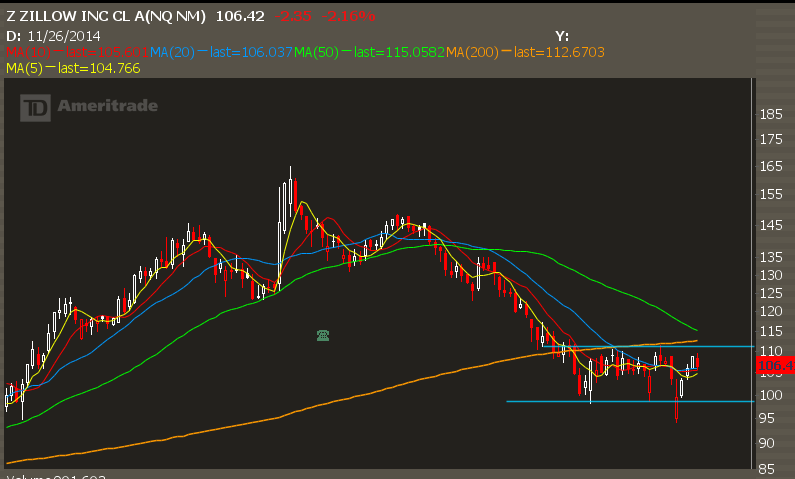Click the red current price tag on axis
The image size is (795, 479).
pyautogui.click(x=774, y=367)
